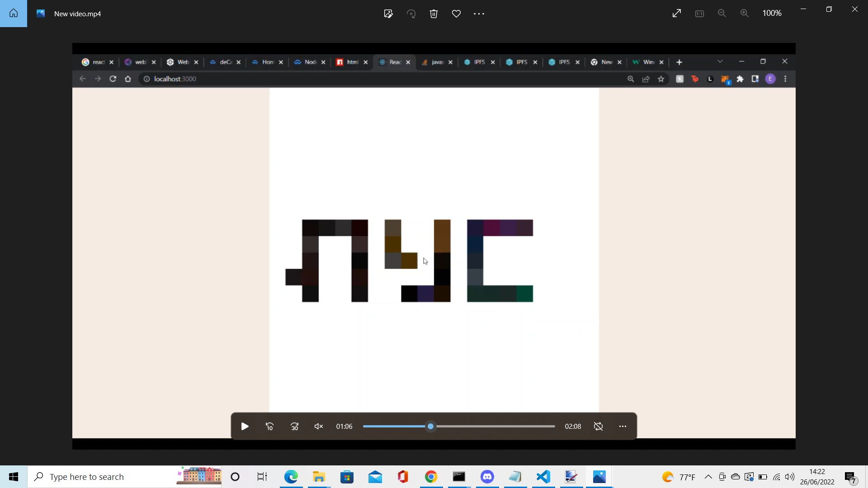The height and width of the screenshot is (488, 868).
Task: Toggle the fullscreen expand icon
Action: point(677,13)
